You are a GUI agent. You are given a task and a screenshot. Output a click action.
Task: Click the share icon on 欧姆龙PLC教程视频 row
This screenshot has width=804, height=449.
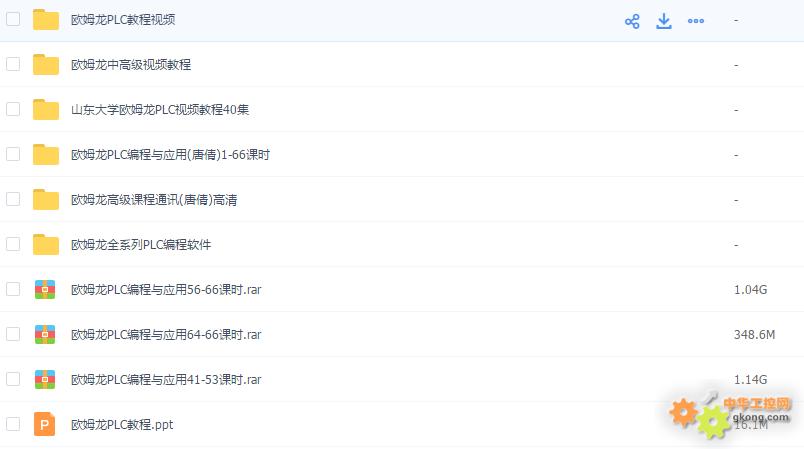(x=632, y=21)
